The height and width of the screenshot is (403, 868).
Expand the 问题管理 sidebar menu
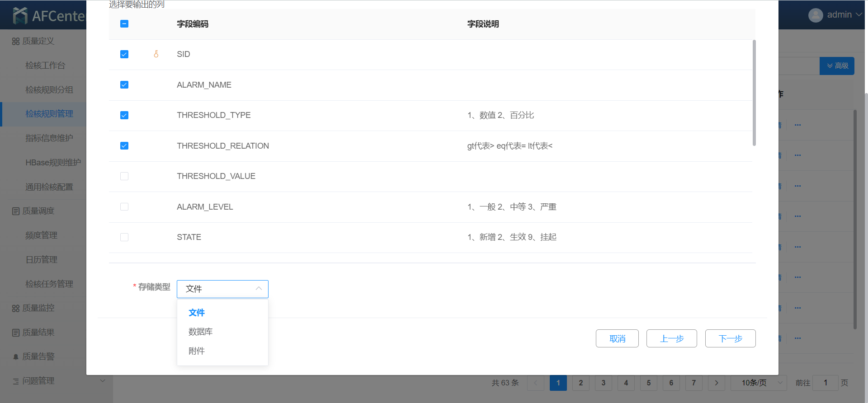pyautogui.click(x=103, y=381)
